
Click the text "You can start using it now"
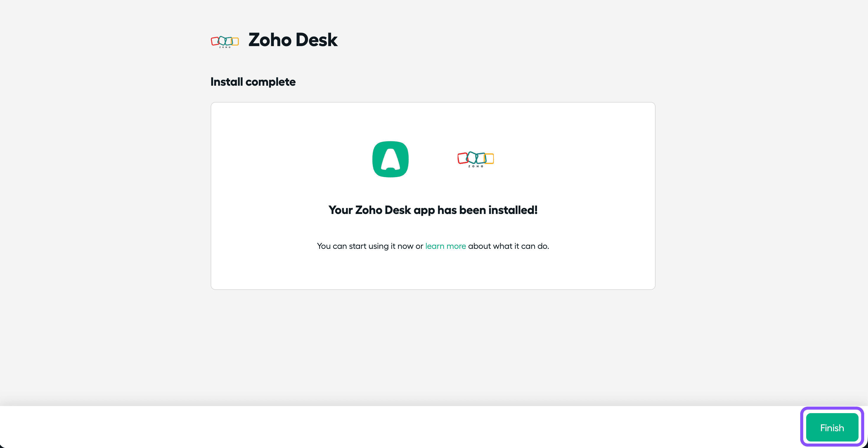[x=365, y=246]
